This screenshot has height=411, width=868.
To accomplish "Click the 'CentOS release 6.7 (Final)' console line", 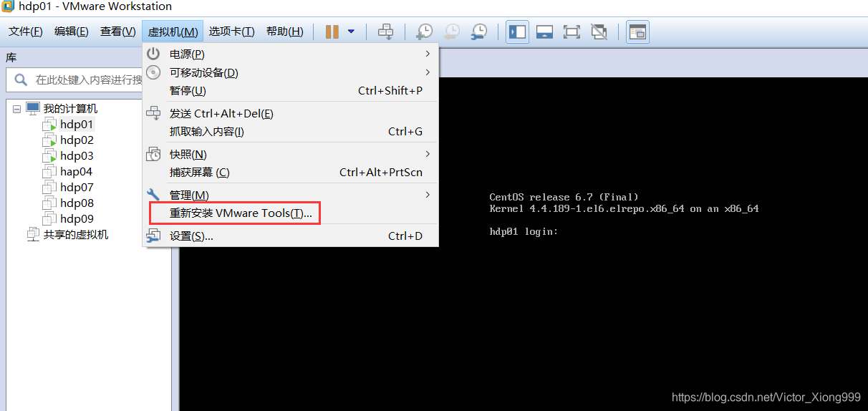I will pos(564,197).
